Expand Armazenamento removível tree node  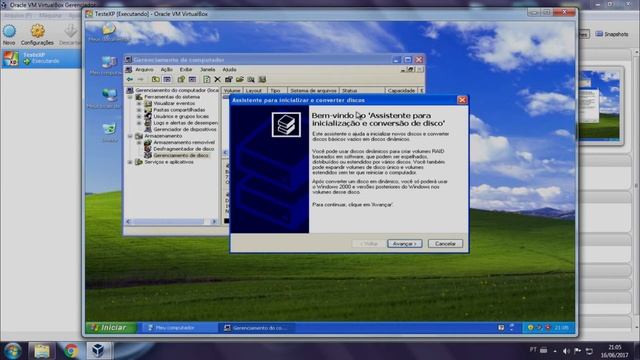(x=139, y=142)
